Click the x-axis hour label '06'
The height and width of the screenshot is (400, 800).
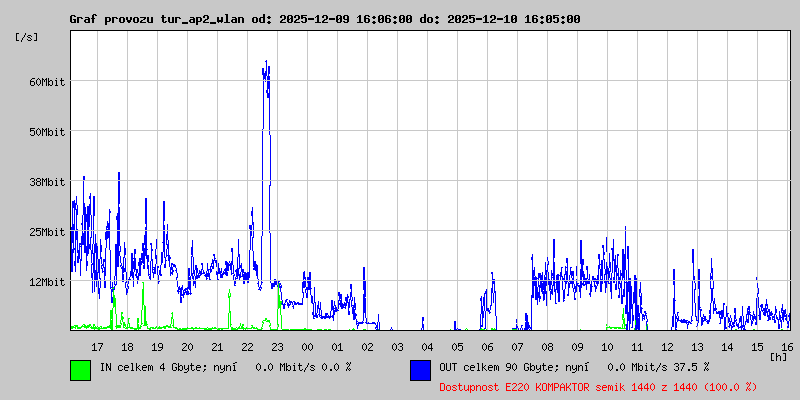coord(487,347)
